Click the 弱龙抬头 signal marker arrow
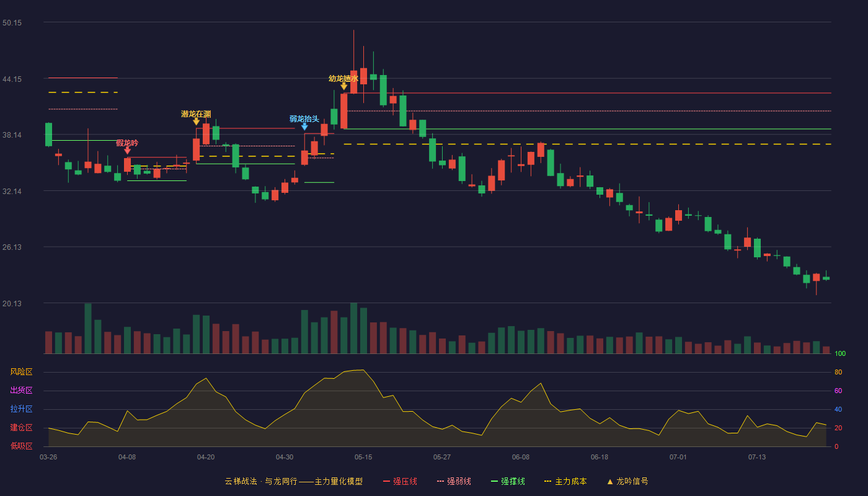The image size is (868, 496). [x=304, y=126]
